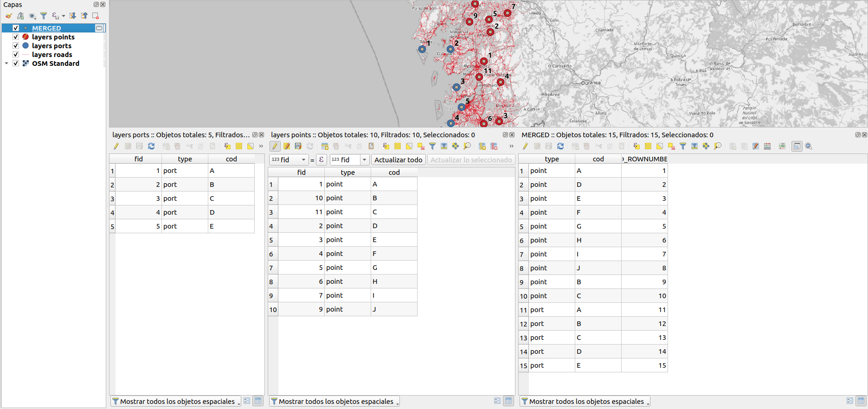Open layers ports Mostrar todos filter dropdown

coord(176,401)
